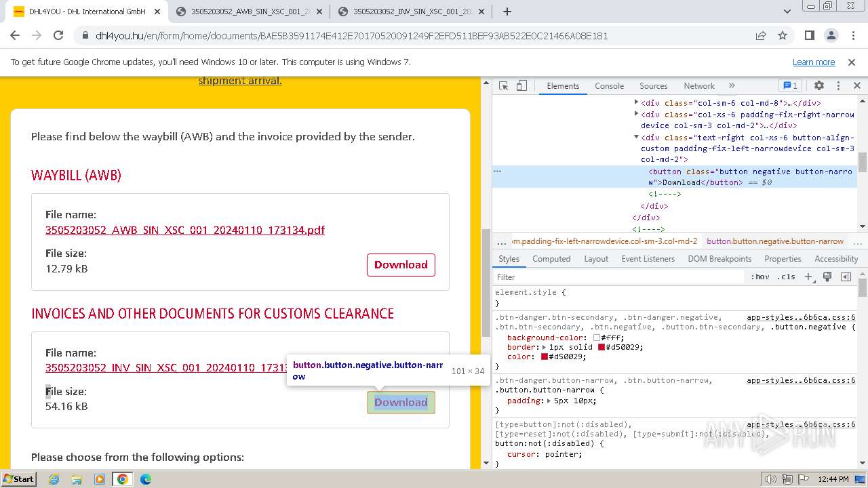Show more DevTools tabs chevron
The height and width of the screenshot is (488, 868).
click(x=732, y=86)
